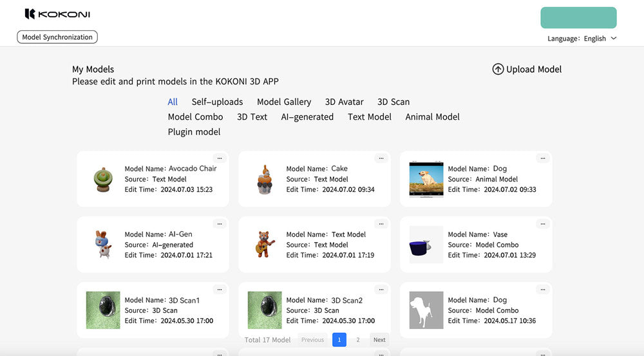This screenshot has height=356, width=644.
Task: Open the Vase card's three-dot menu
Action: [x=543, y=223]
